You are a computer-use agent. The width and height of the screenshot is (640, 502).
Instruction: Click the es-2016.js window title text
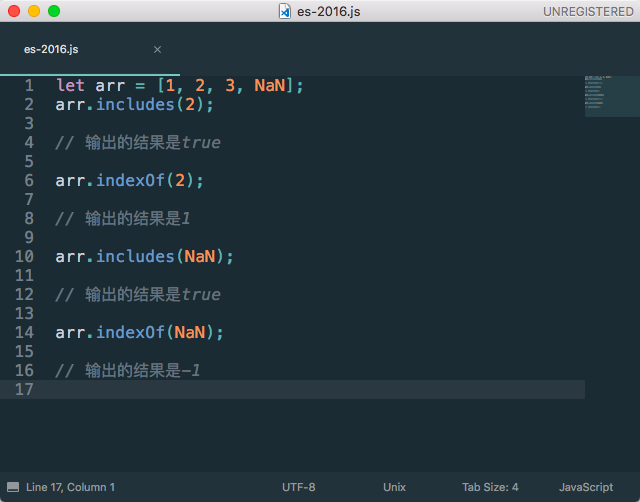click(329, 11)
